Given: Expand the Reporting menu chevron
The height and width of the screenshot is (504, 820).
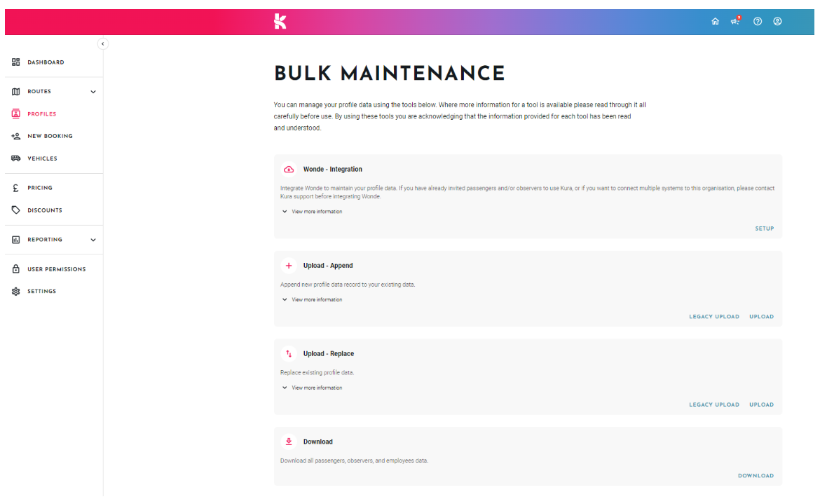Looking at the screenshot, I should [93, 240].
